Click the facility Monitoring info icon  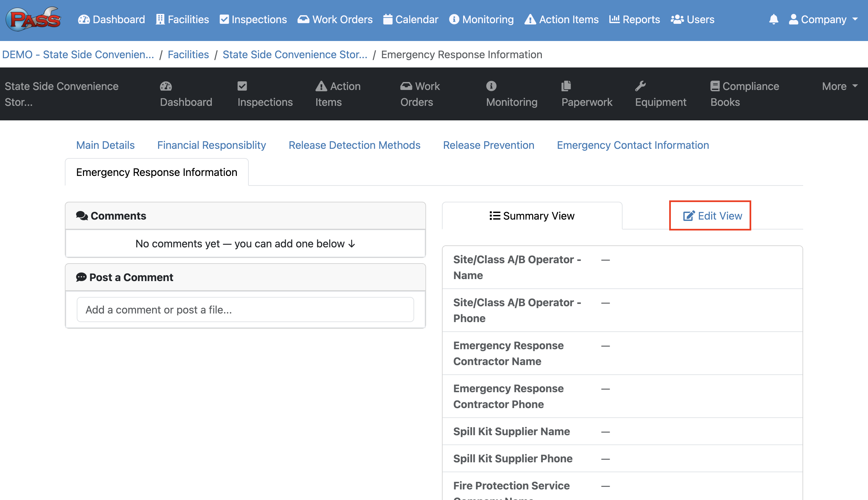491,86
